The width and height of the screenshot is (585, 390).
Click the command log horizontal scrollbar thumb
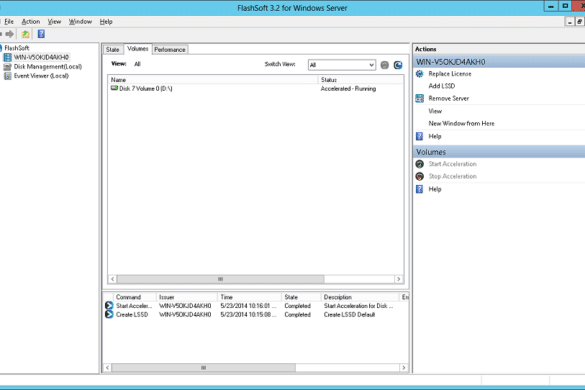tap(204, 368)
